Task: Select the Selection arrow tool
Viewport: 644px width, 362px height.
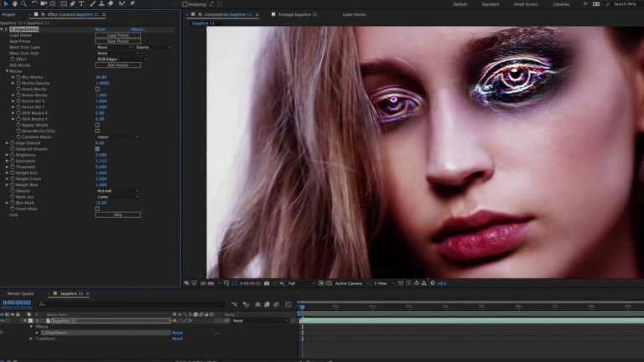Action: [x=5, y=4]
